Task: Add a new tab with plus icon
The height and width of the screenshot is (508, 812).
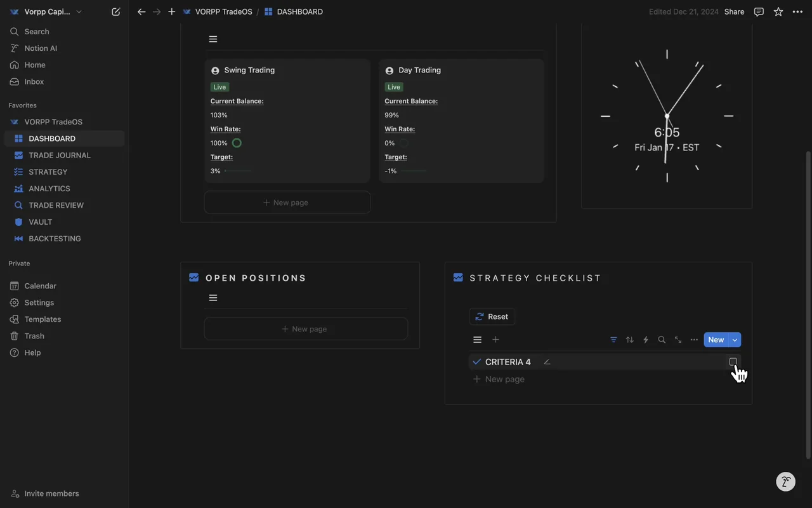Action: (171, 11)
